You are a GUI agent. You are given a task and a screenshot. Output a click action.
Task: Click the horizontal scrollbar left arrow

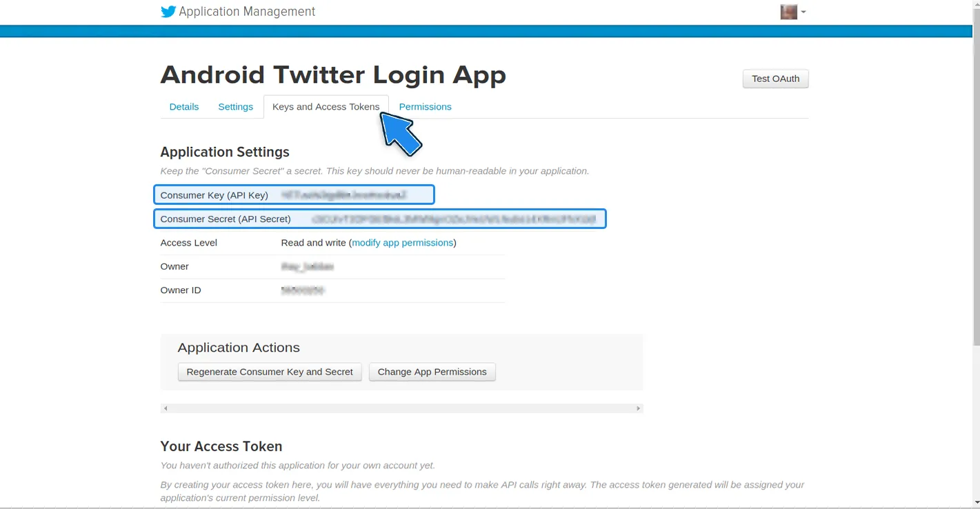pos(166,408)
